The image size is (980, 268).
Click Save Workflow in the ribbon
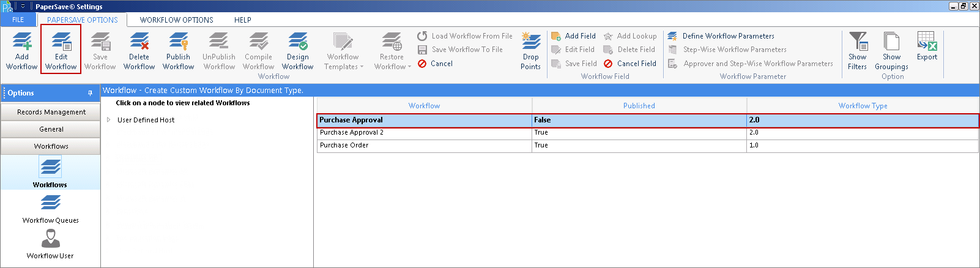(x=100, y=50)
